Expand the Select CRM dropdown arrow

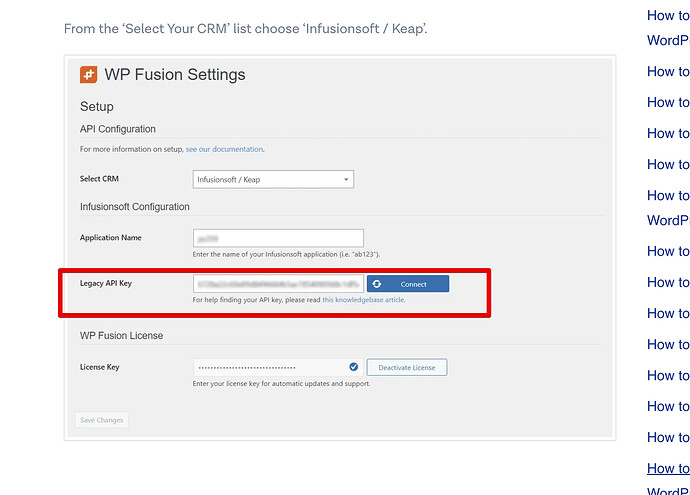(346, 180)
